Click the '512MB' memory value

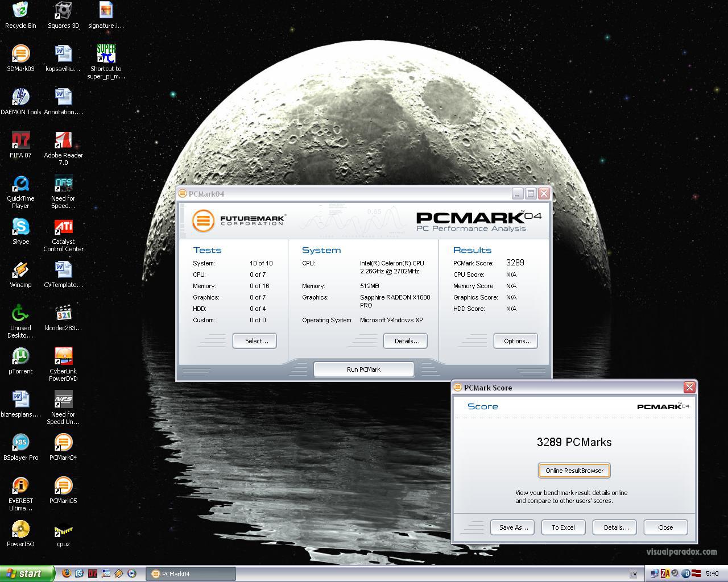click(x=370, y=286)
